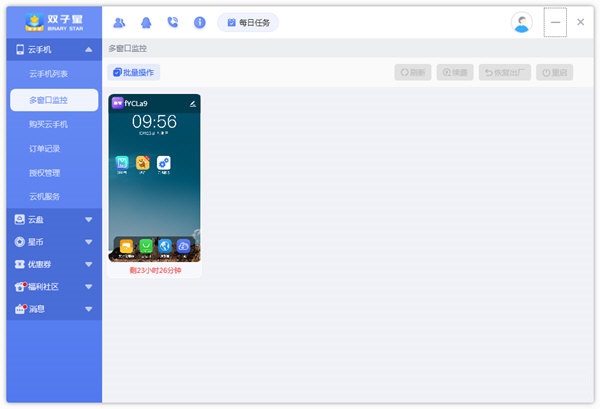Image resolution: width=600 pixels, height=409 pixels.
Task: Click the 每日任务 button
Action: pos(248,22)
